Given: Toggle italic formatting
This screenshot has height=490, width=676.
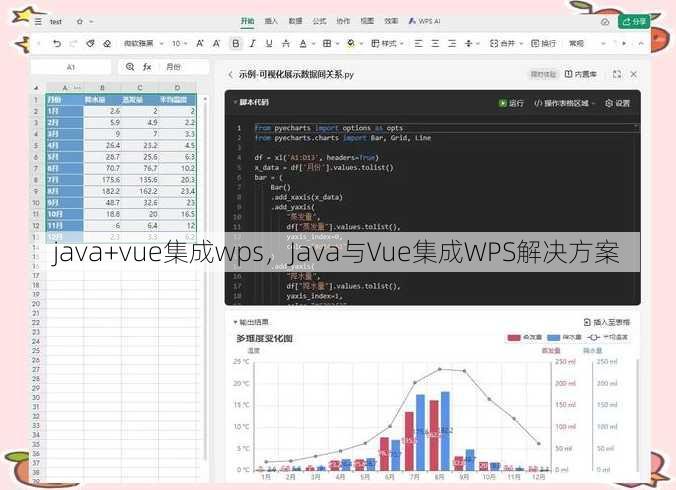Looking at the screenshot, I should click(253, 44).
